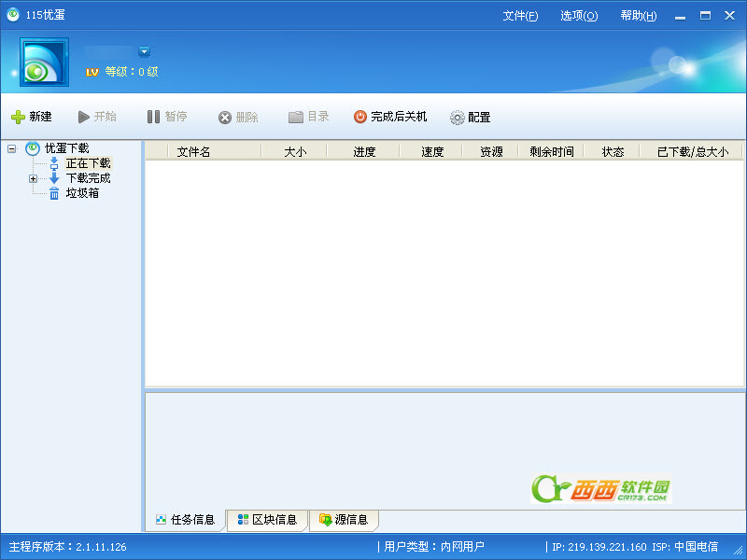
Task: Select 垃圾箱 in the tree
Action: pyautogui.click(x=82, y=193)
